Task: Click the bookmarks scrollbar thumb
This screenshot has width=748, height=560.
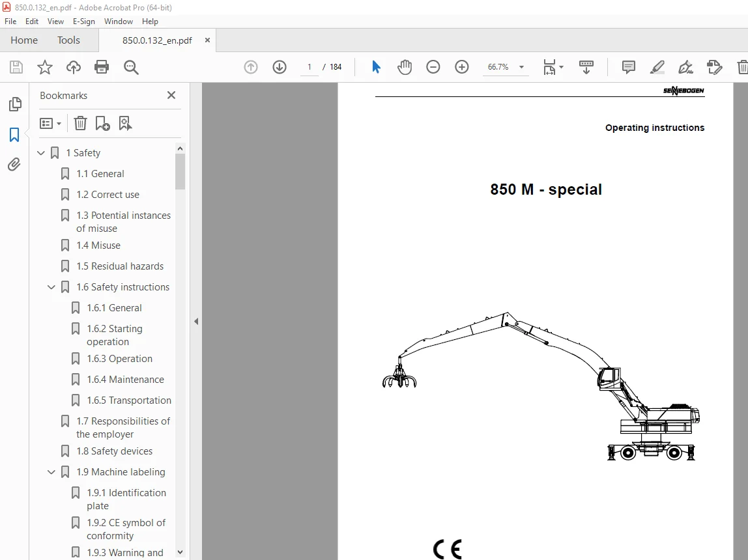Action: 180,171
